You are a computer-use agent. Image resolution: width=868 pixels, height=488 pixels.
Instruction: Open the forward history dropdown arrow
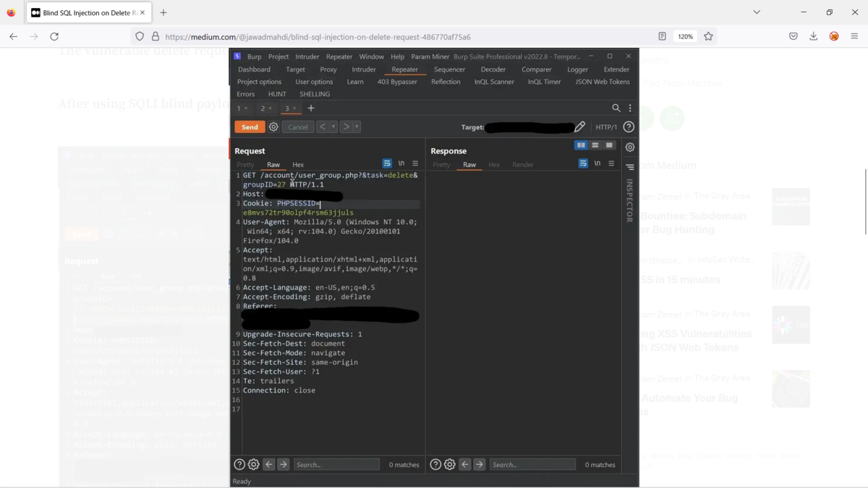pos(357,127)
